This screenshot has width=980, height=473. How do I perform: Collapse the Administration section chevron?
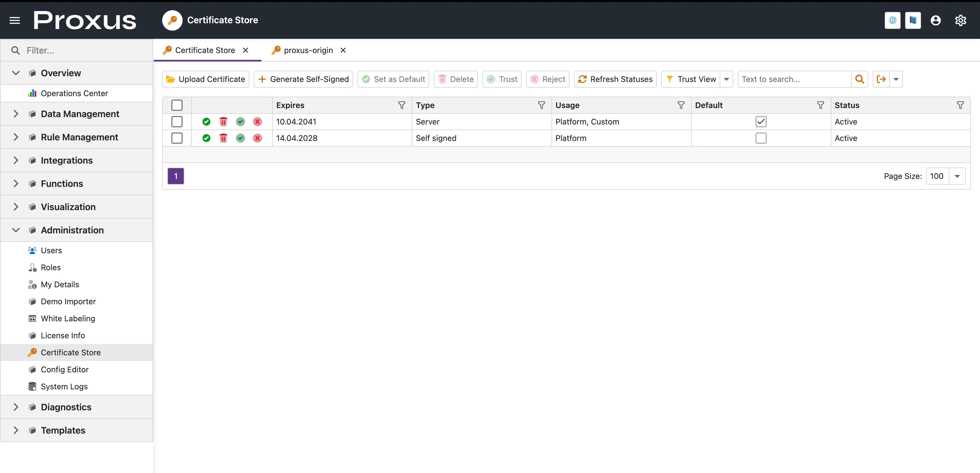point(16,230)
